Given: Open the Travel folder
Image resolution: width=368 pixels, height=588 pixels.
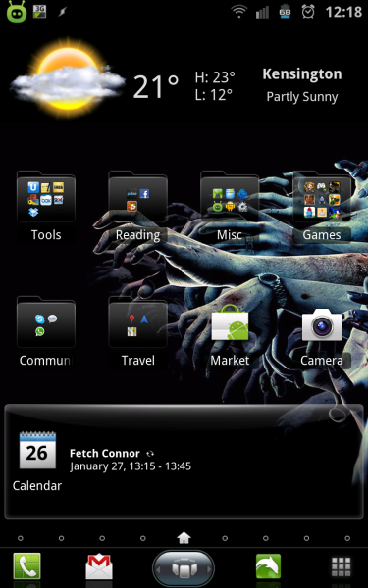Looking at the screenshot, I should point(137,322).
